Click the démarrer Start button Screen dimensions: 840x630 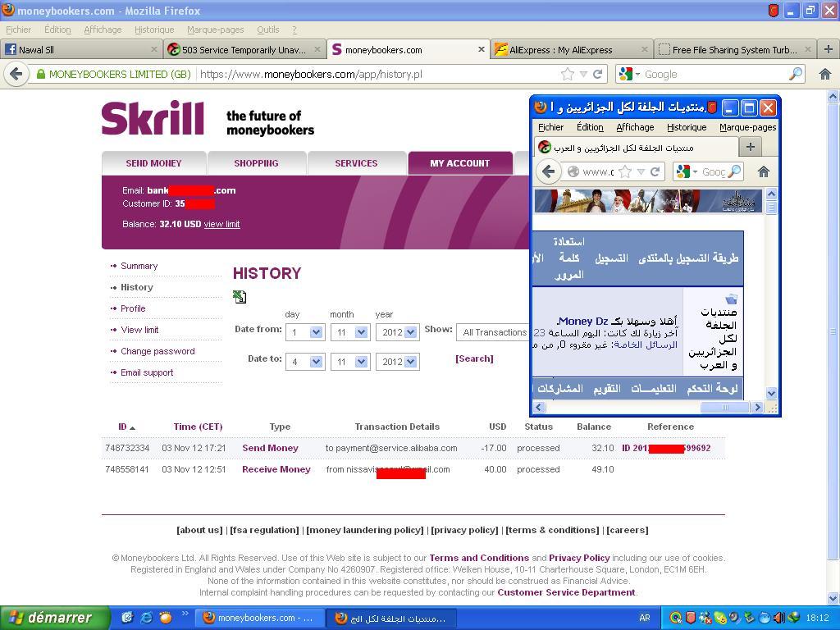pyautogui.click(x=55, y=618)
